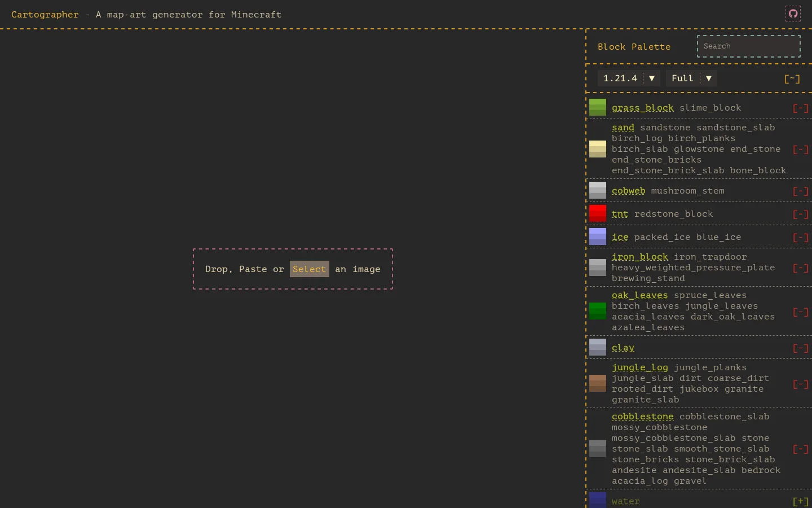Select iron_trapdoor block
Screen dimensions: 812x508
pyautogui.click(x=710, y=257)
